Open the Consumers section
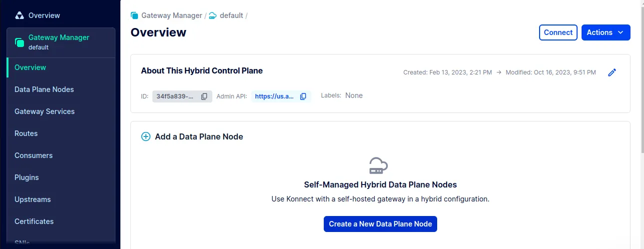This screenshot has width=644, height=249. pyautogui.click(x=33, y=155)
